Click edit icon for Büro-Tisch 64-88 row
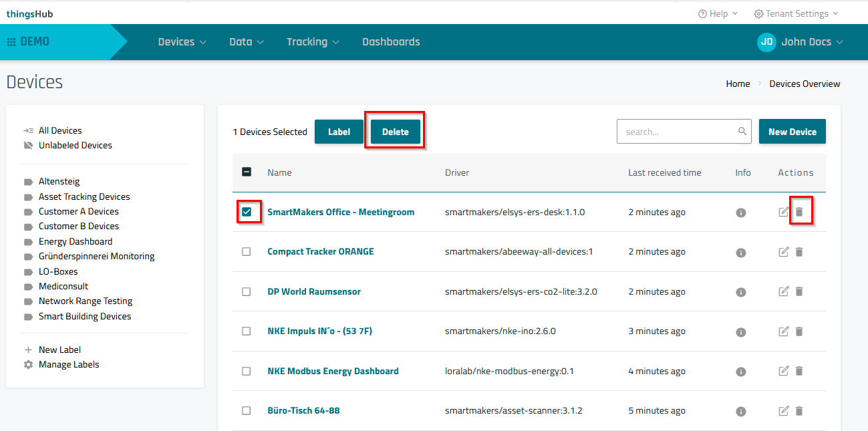868x431 pixels. [784, 411]
